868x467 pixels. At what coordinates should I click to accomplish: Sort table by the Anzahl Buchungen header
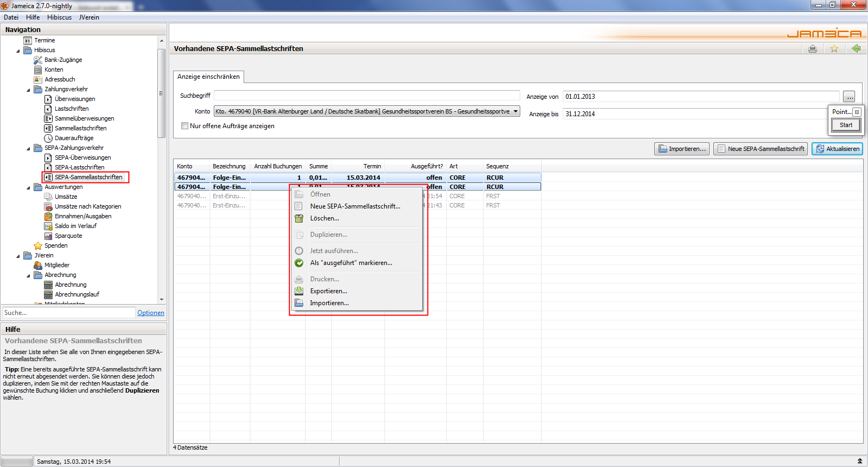tap(278, 166)
